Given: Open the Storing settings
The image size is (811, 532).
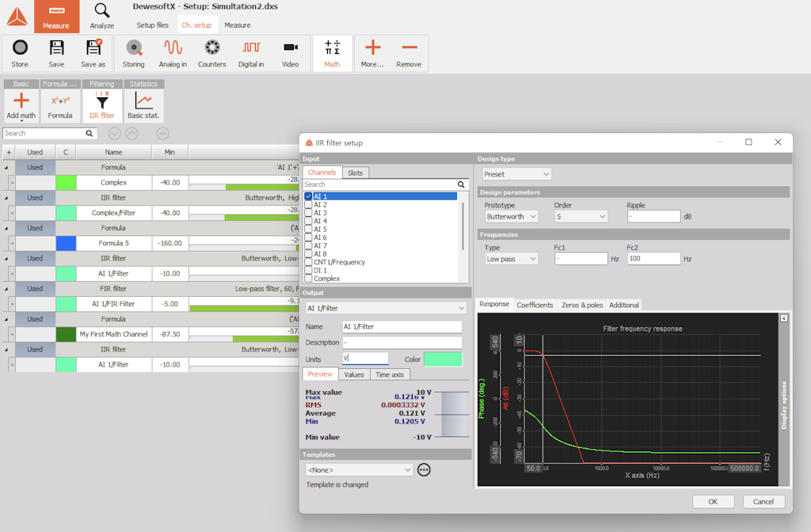Looking at the screenshot, I should (x=133, y=53).
